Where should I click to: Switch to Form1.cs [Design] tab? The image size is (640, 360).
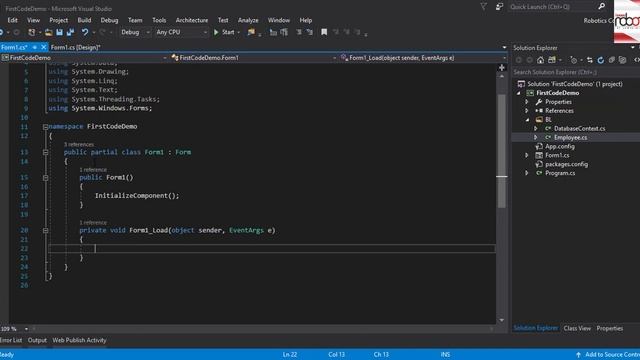pyautogui.click(x=76, y=47)
